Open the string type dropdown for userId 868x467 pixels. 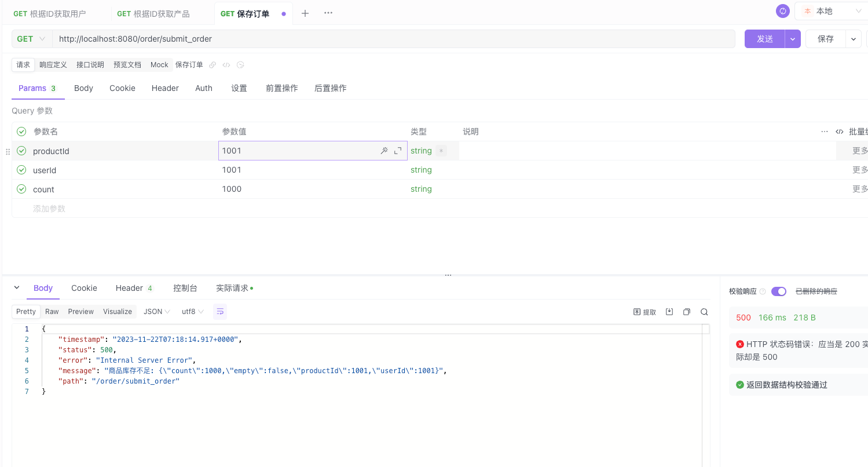421,170
